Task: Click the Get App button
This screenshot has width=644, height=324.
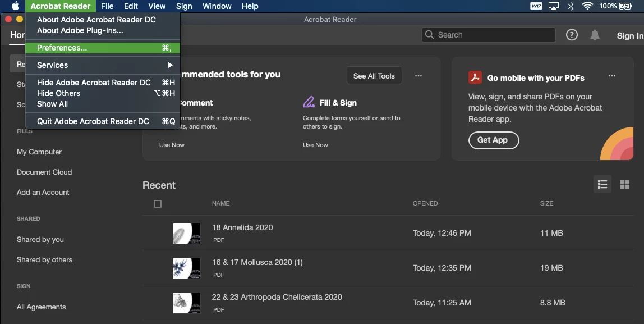Action: [x=494, y=140]
